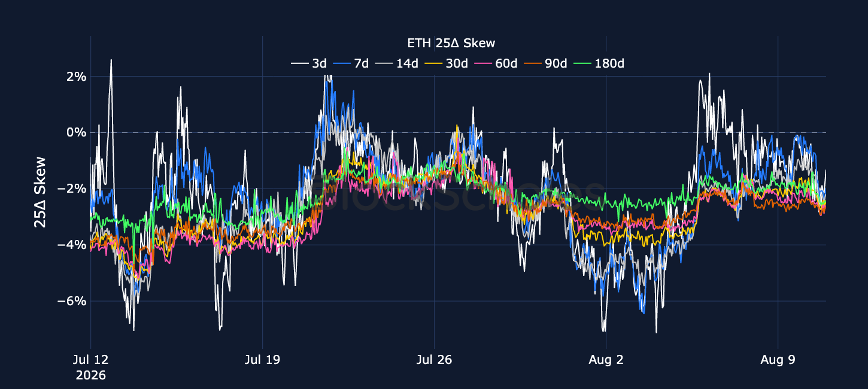Click the −4% y-axis tick label

click(72, 245)
